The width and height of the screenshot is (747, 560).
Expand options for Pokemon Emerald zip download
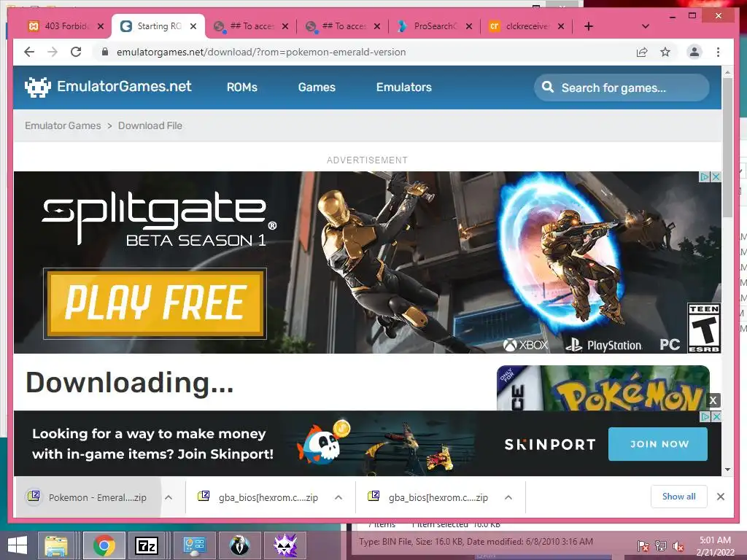coord(169,497)
